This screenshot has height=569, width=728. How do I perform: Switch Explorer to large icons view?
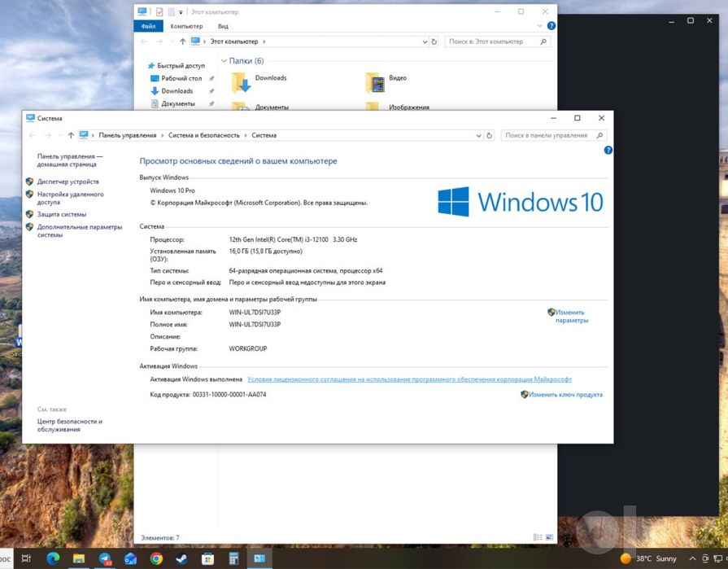click(549, 537)
